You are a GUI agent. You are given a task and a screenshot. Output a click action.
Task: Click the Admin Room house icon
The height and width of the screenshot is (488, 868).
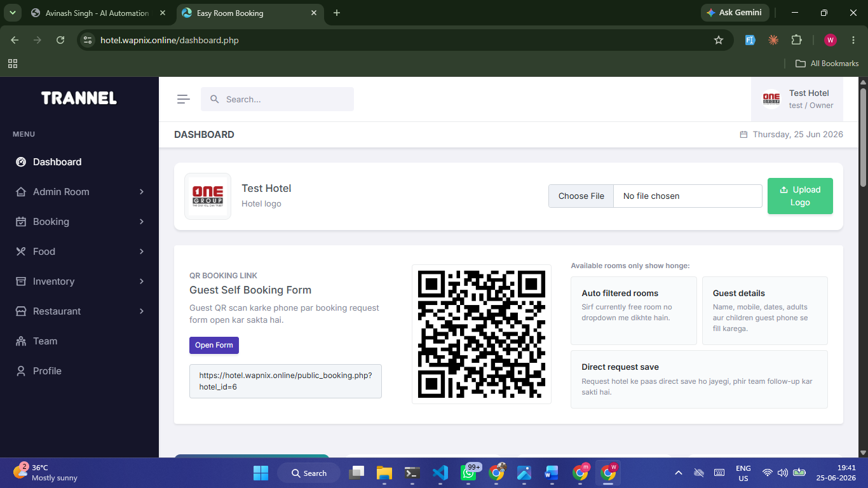tap(21, 192)
